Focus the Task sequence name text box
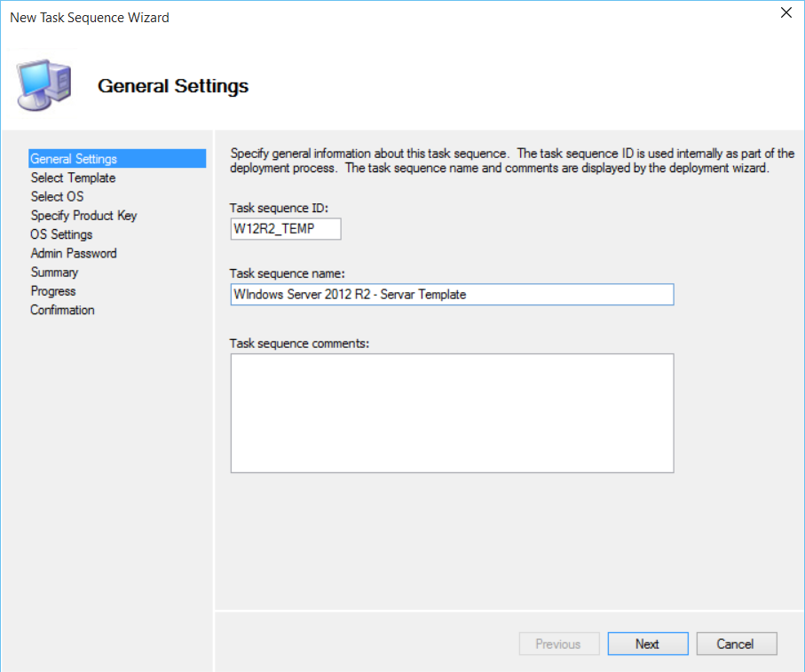Viewport: 805px width, 672px height. 451,295
